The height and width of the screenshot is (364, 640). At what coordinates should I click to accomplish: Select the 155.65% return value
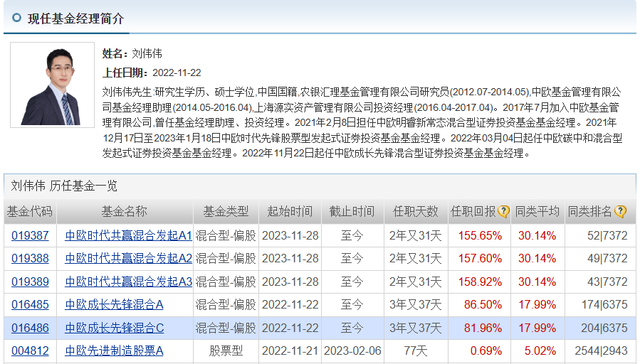tap(480, 235)
